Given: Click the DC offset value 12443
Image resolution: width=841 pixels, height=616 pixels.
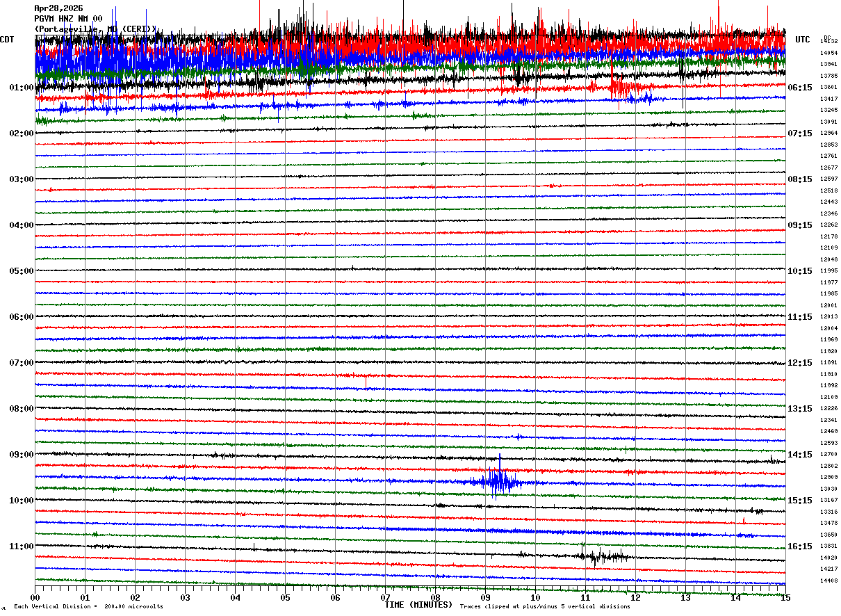Looking at the screenshot, I should click(x=828, y=202).
